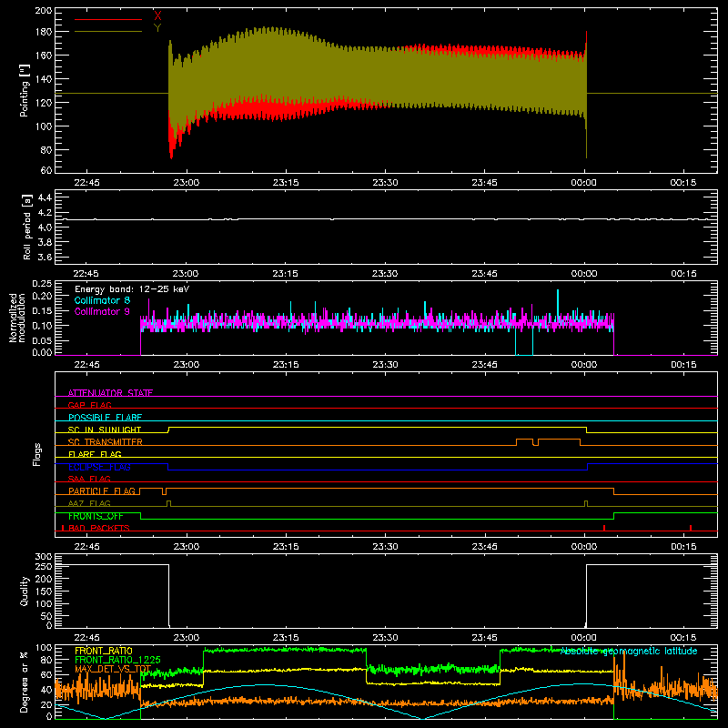Select the blue ECLIPSE_FLAG label

[x=99, y=467]
